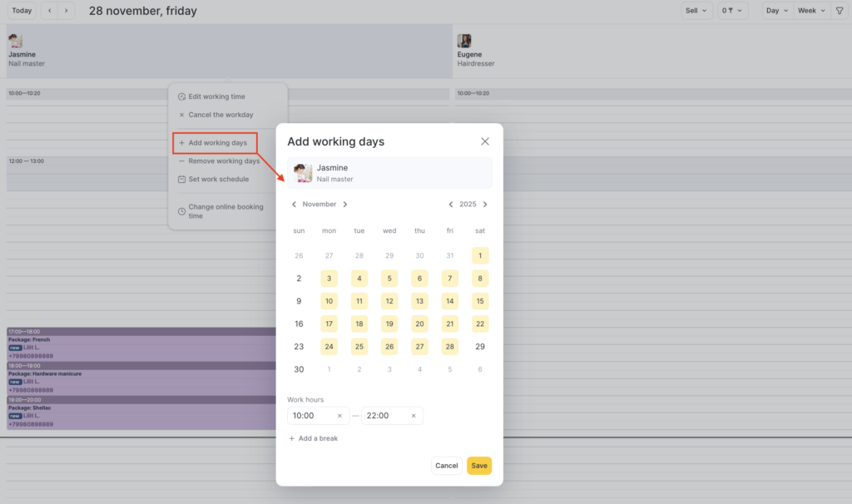The width and height of the screenshot is (852, 504).
Task: Click the filter funnel icon
Action: click(x=839, y=11)
